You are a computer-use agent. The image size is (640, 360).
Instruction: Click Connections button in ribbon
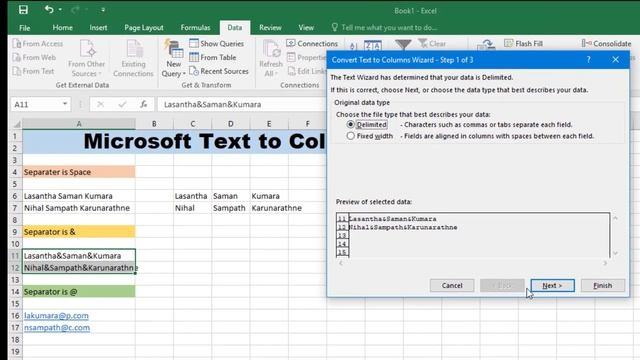pos(312,43)
